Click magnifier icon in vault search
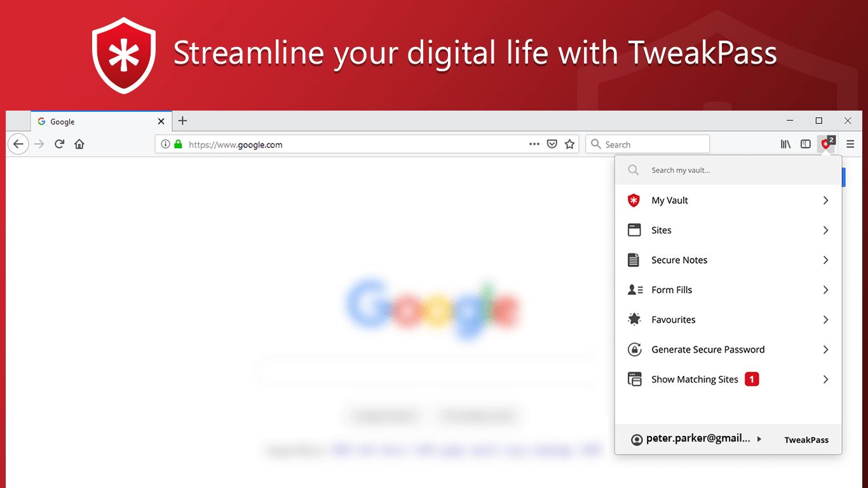Image resolution: width=868 pixels, height=488 pixels. pyautogui.click(x=633, y=170)
